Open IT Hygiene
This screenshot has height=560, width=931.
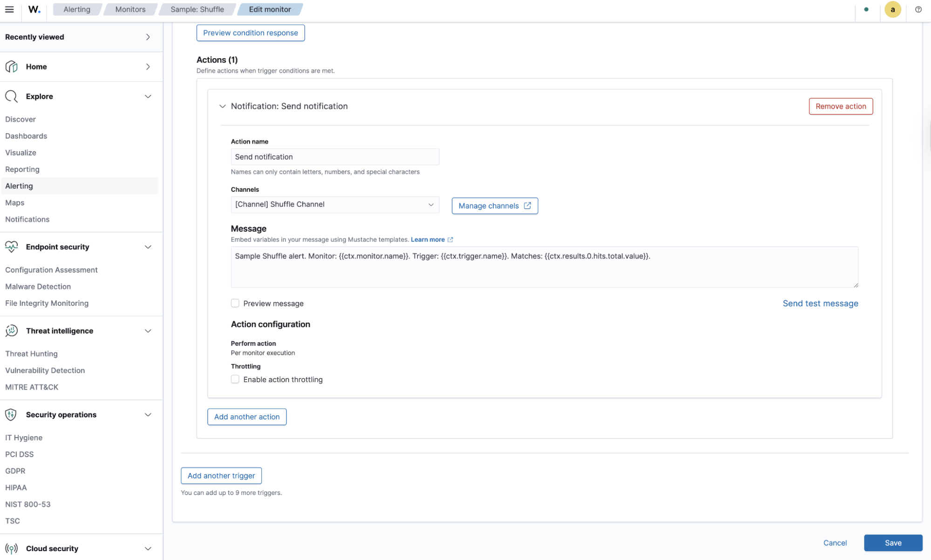[24, 437]
